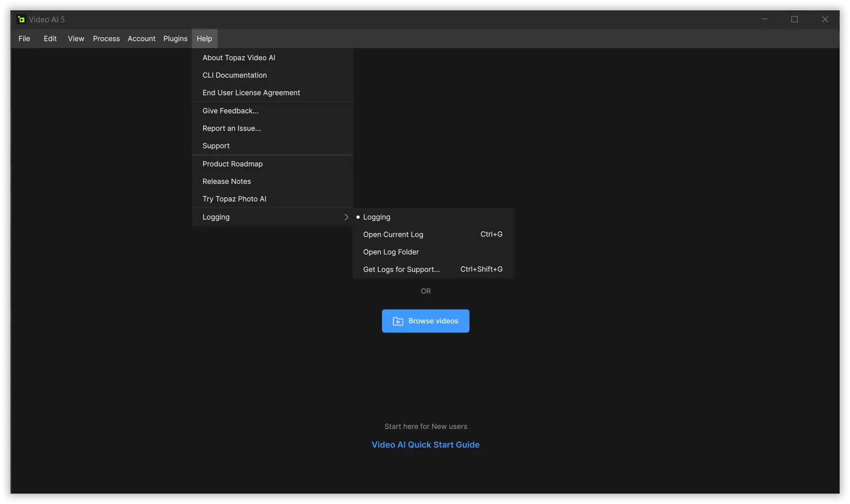
Task: View the Product Roadmap
Action: 273,164
